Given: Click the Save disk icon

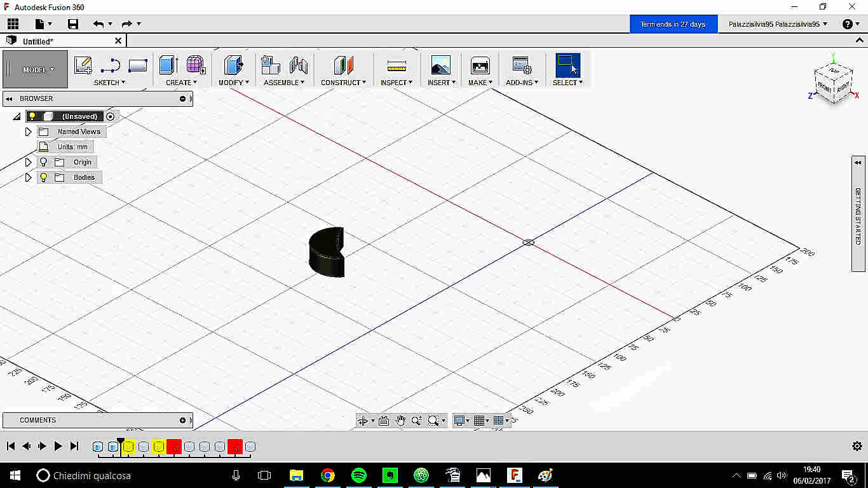Looking at the screenshot, I should coord(73,24).
